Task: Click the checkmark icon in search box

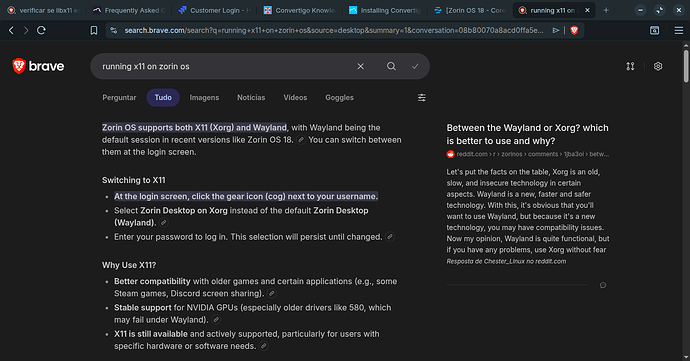Action: pyautogui.click(x=415, y=66)
